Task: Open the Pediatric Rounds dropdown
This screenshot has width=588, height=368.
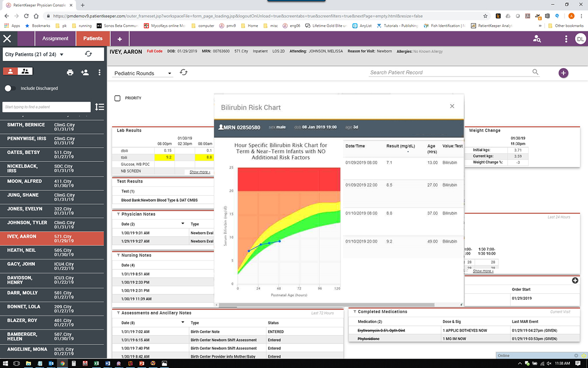Action: [143, 73]
